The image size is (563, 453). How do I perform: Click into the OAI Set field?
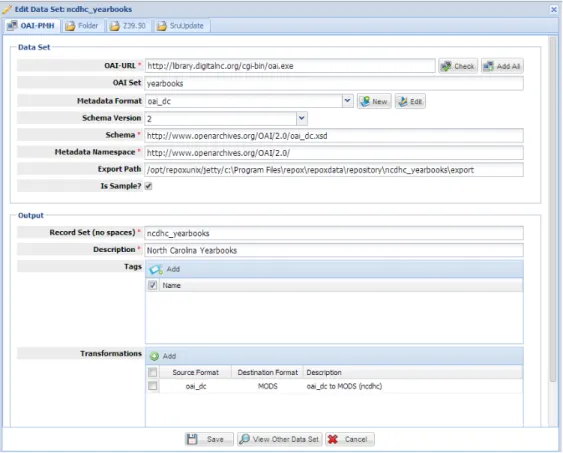[x=334, y=84]
